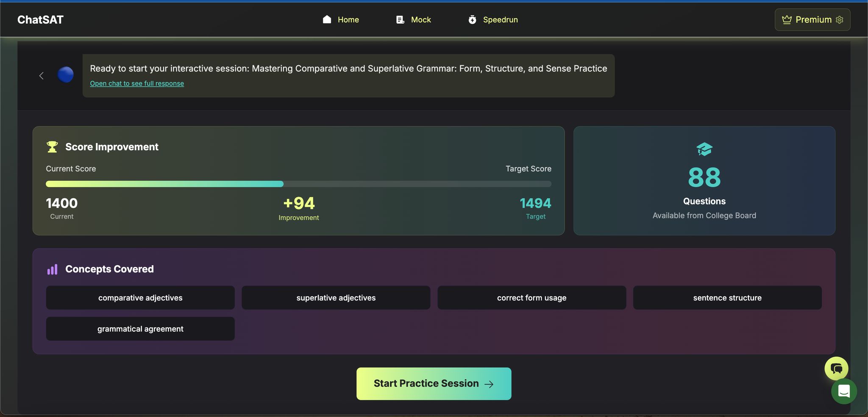The width and height of the screenshot is (868, 417).
Task: Open the Home tab
Action: pyautogui.click(x=341, y=20)
